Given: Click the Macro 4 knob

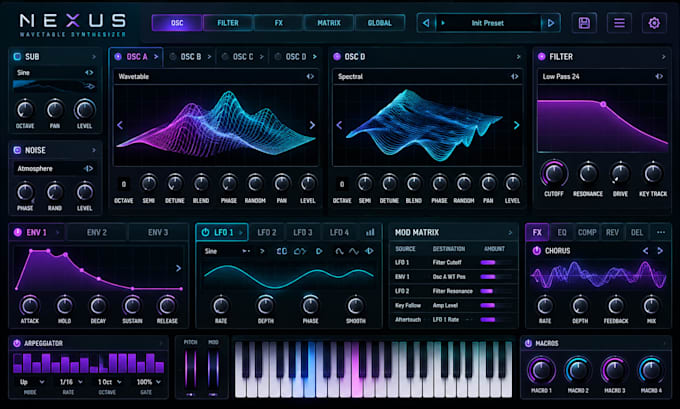Looking at the screenshot, I should (651, 370).
